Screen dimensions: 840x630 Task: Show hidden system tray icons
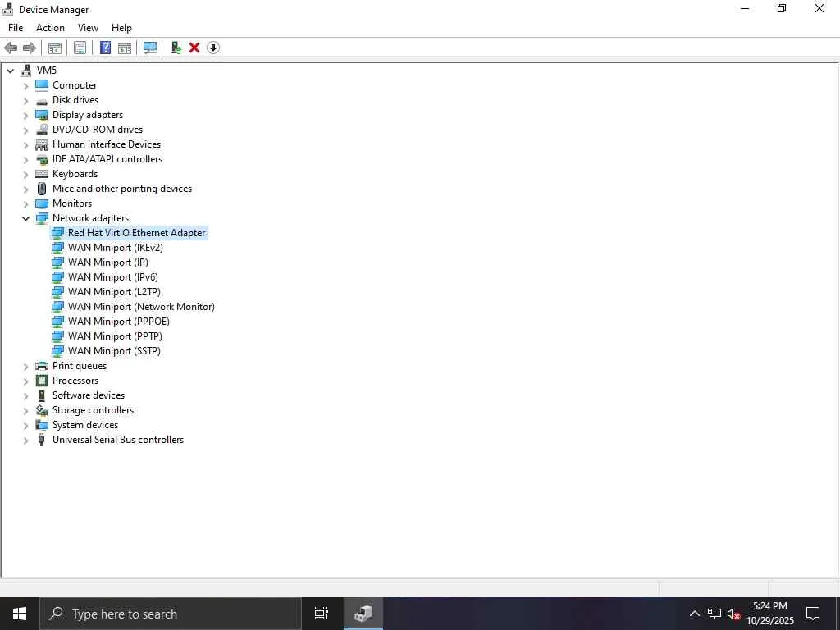[x=694, y=614]
